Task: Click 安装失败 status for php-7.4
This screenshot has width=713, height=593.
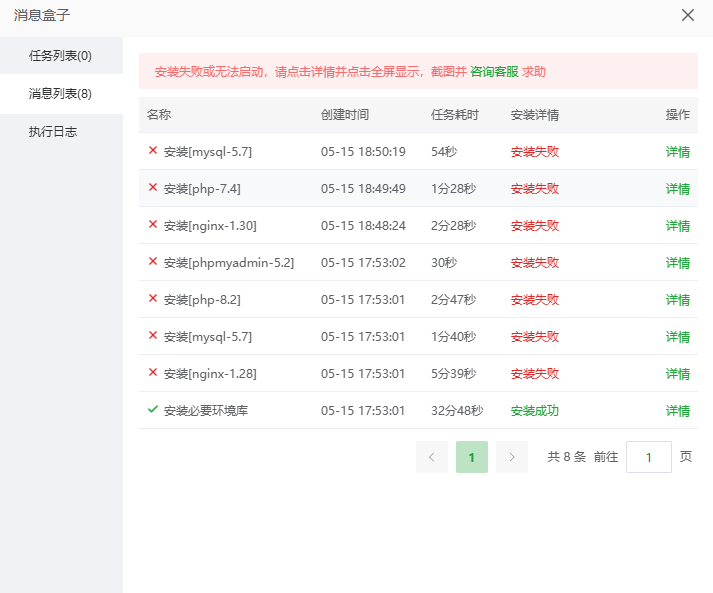Action: pyautogui.click(x=534, y=189)
